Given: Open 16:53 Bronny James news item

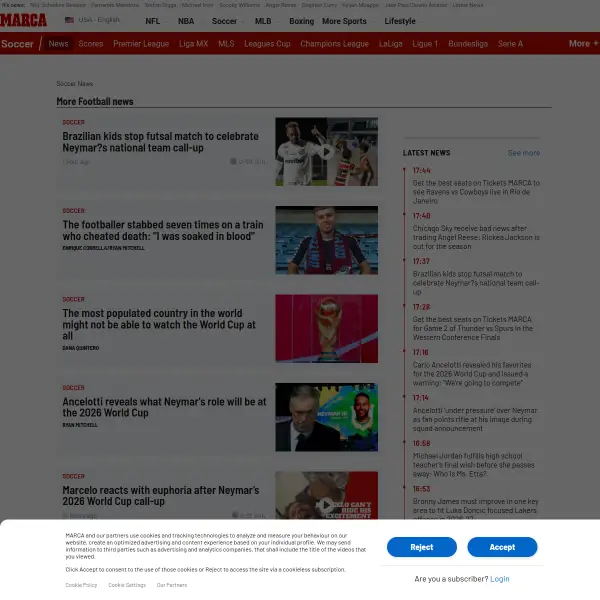Looking at the screenshot, I should [x=476, y=508].
